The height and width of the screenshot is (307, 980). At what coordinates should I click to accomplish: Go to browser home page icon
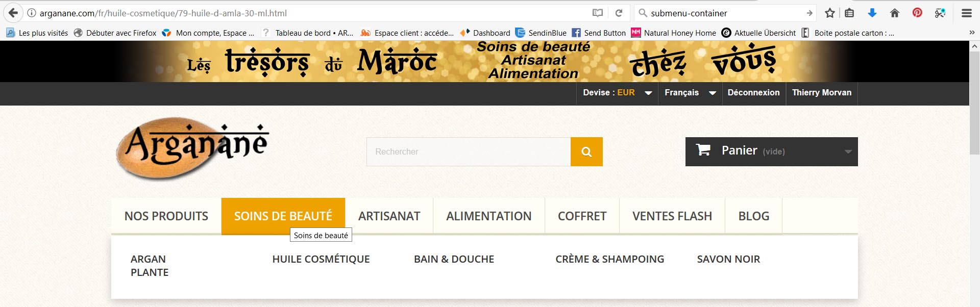[894, 13]
